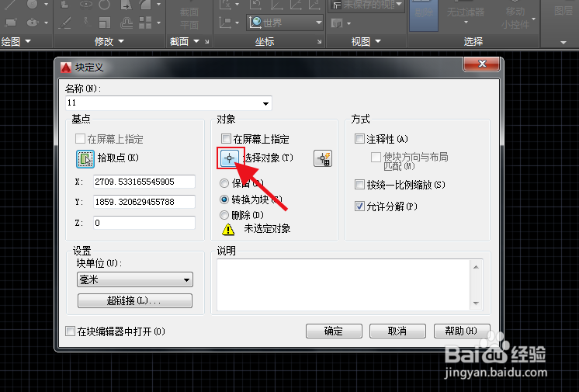Click the No Filter (无过滤器) selection button
Image resolution: width=579 pixels, height=392 pixels.
[465, 12]
